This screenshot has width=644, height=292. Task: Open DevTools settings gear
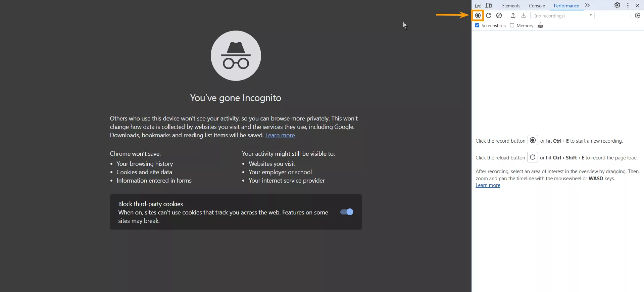617,5
